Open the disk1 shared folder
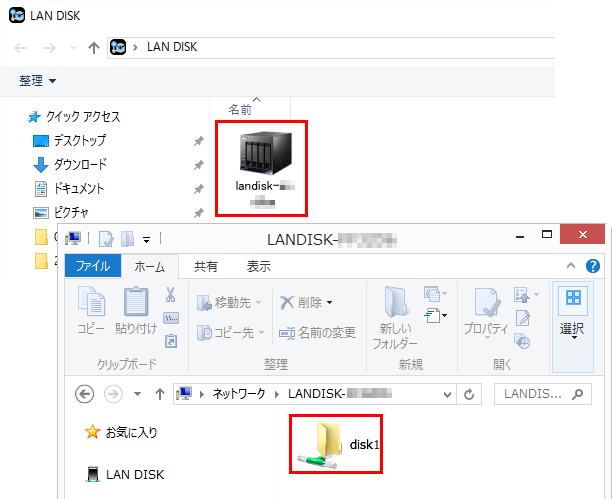Screen dimensions: 612x499 (x=336, y=444)
